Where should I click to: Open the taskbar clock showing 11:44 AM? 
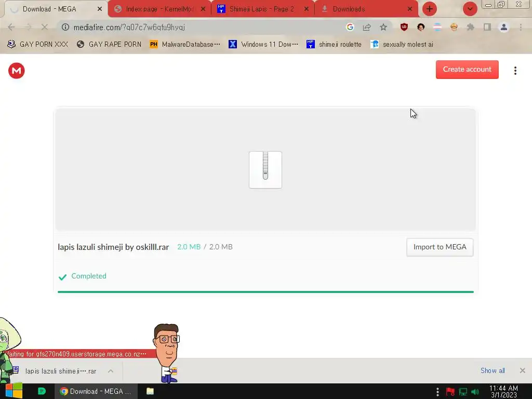click(503, 391)
